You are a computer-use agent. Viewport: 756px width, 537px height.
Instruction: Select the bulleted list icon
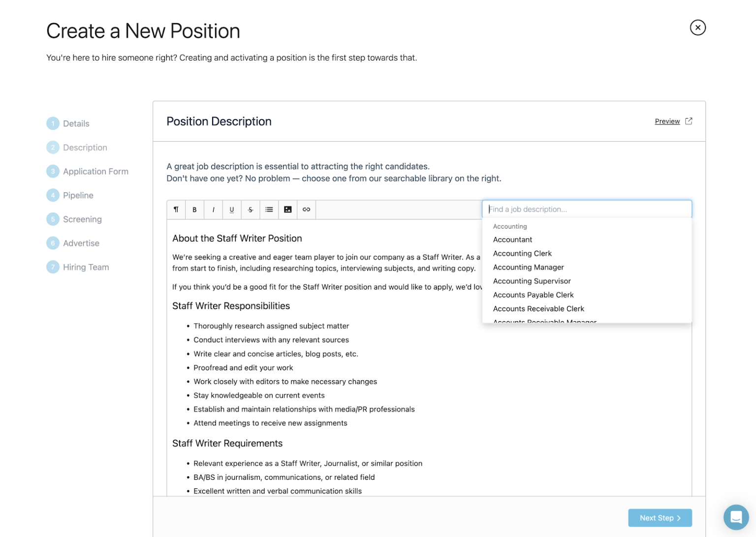pos(269,209)
